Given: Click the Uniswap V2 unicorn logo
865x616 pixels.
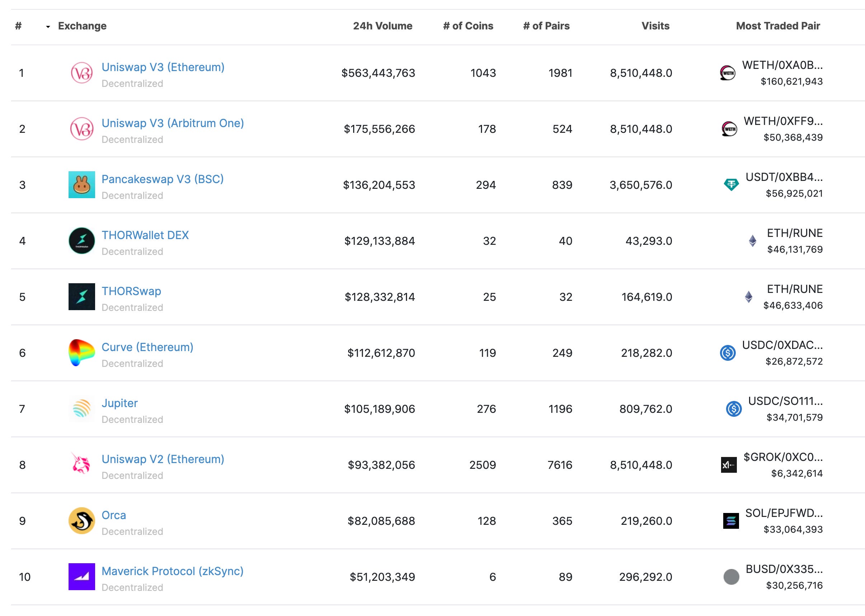Looking at the screenshot, I should coord(81,465).
